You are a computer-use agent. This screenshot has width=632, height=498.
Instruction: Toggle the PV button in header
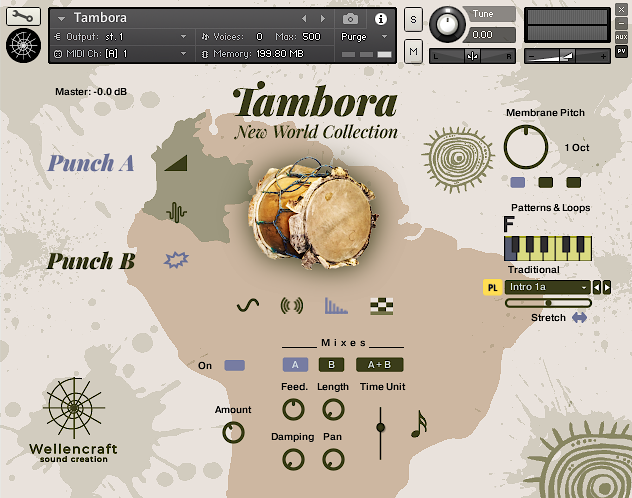point(621,51)
